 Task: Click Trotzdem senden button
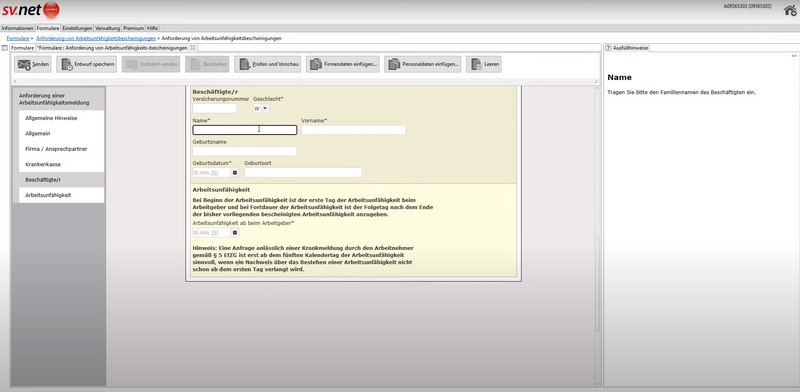(151, 64)
